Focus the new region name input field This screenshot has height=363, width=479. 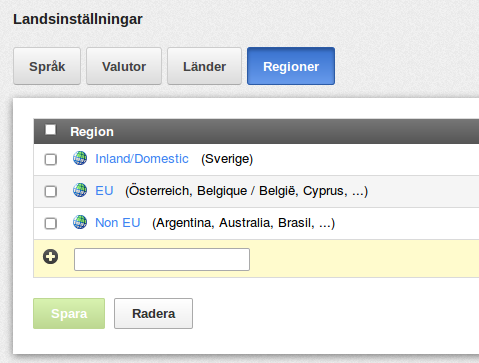click(162, 259)
